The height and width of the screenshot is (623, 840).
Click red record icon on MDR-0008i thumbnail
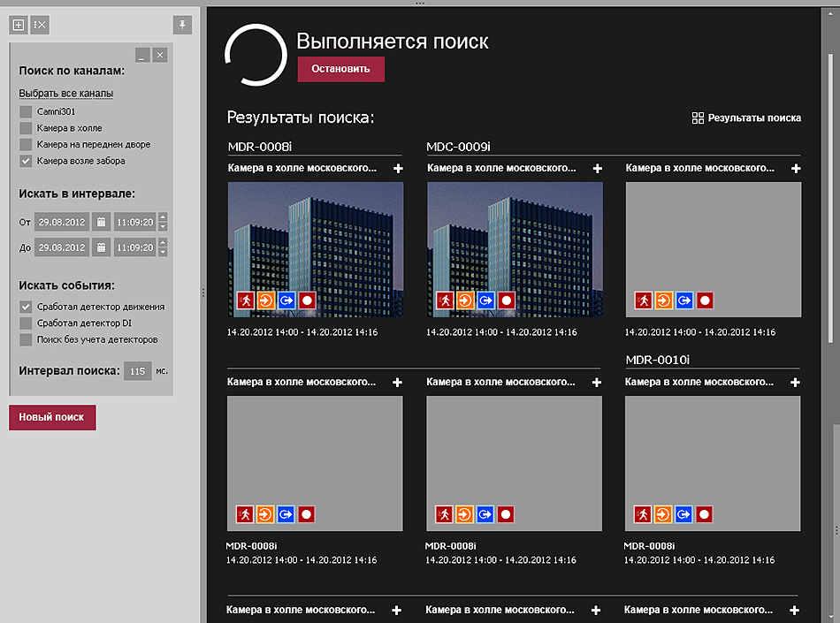pos(307,300)
